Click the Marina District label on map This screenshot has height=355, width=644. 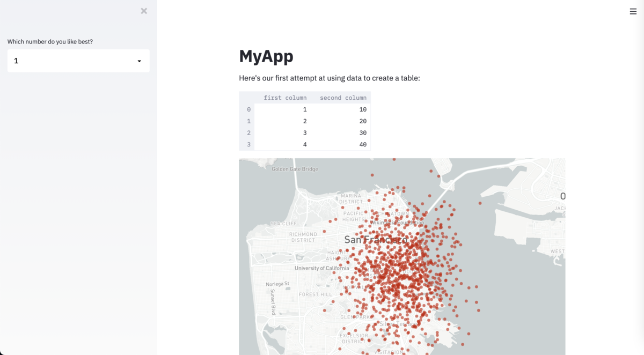(x=352, y=199)
